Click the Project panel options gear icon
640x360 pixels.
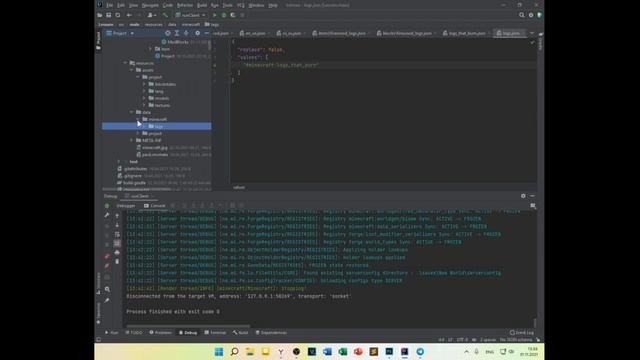(198, 33)
